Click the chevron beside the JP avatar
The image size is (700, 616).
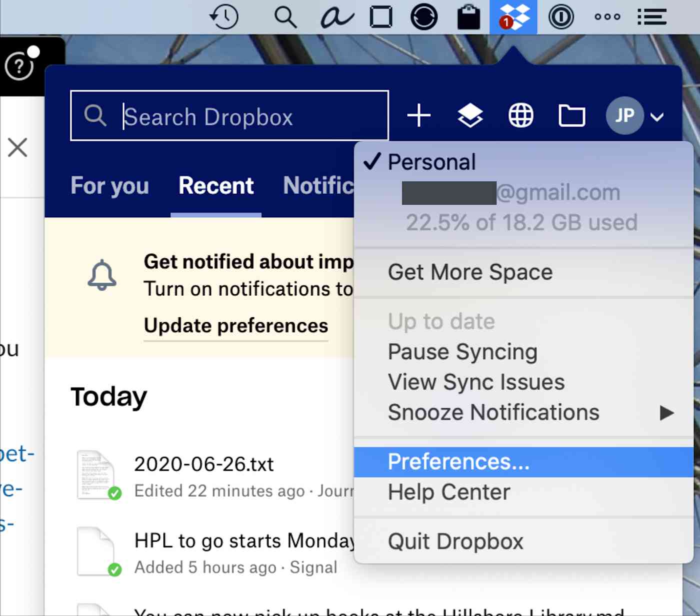tap(657, 117)
